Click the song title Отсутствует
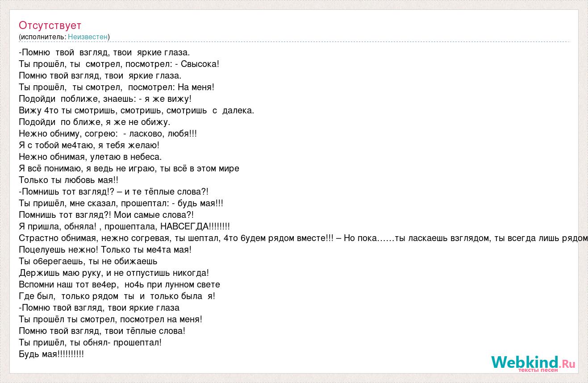Image resolution: width=588 pixels, height=383 pixels. (50, 25)
